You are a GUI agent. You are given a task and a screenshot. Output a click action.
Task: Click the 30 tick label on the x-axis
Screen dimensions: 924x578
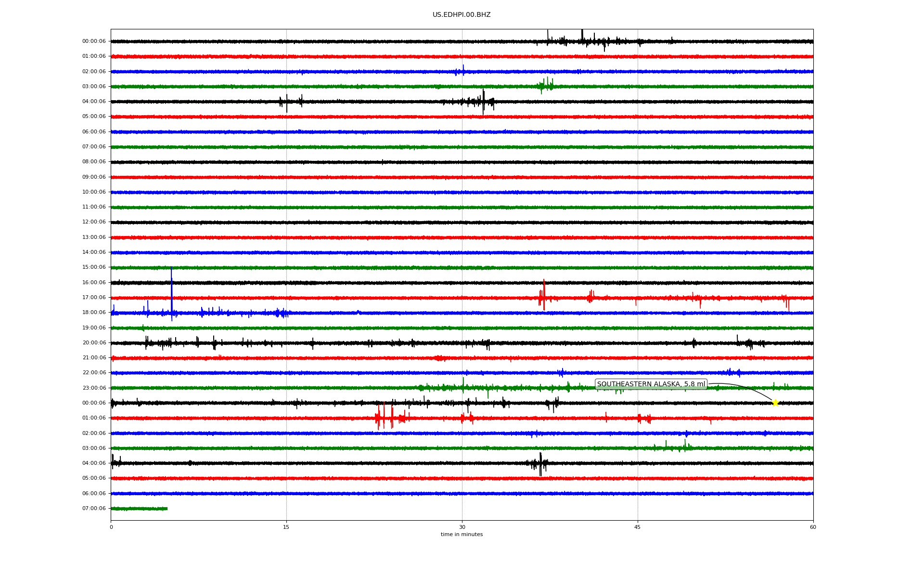[462, 527]
